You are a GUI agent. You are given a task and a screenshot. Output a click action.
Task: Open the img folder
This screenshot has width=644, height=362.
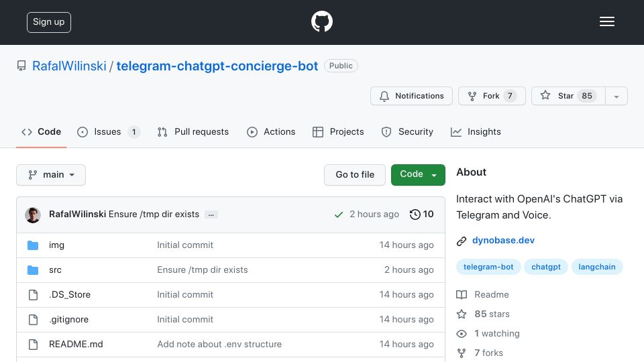click(56, 245)
